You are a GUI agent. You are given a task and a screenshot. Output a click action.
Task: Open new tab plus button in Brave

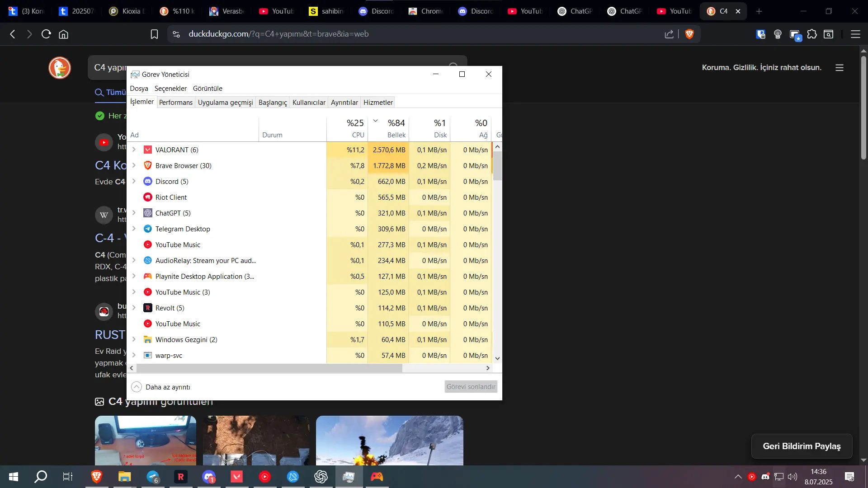759,11
